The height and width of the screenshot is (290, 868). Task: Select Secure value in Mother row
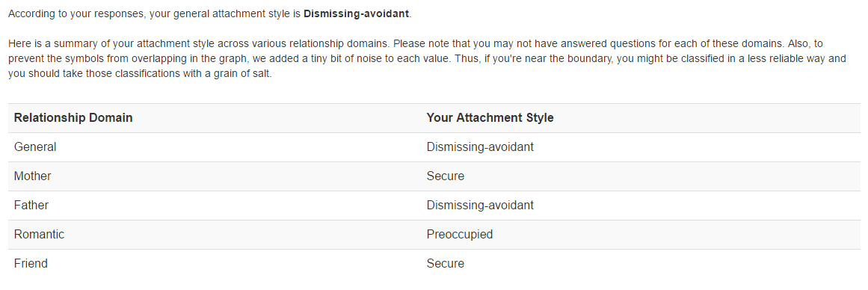pos(445,176)
